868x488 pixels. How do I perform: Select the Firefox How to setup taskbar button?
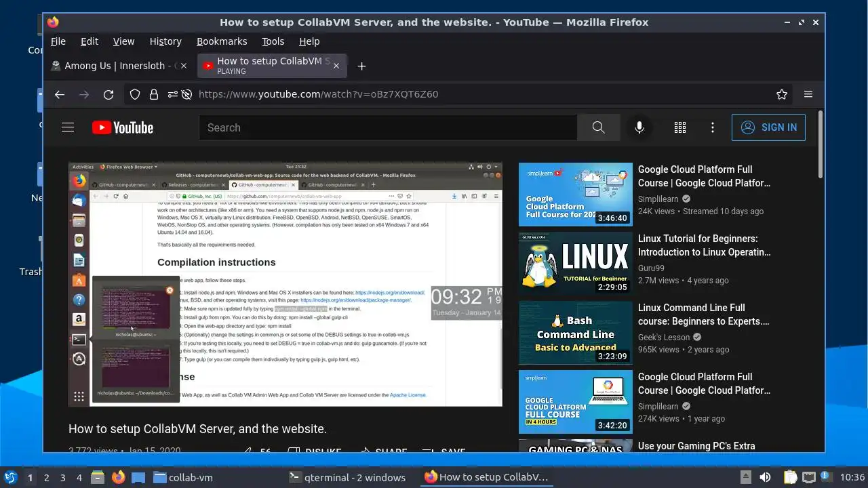coord(487,477)
